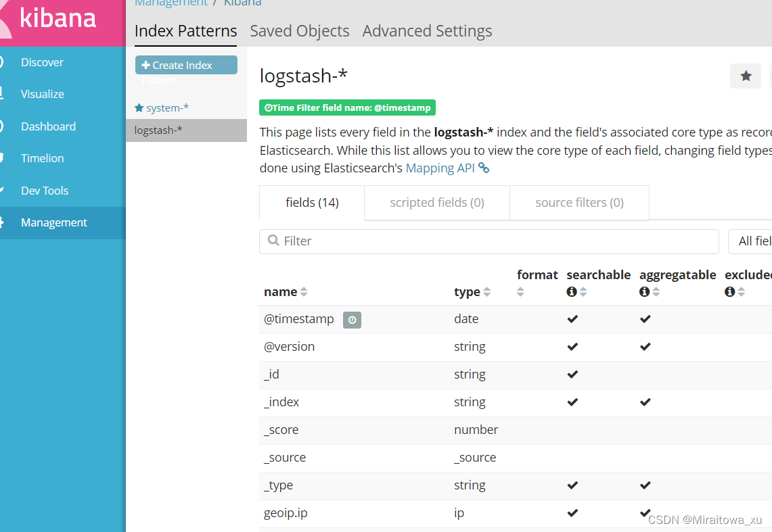Sort by format column arrows

coord(520,292)
